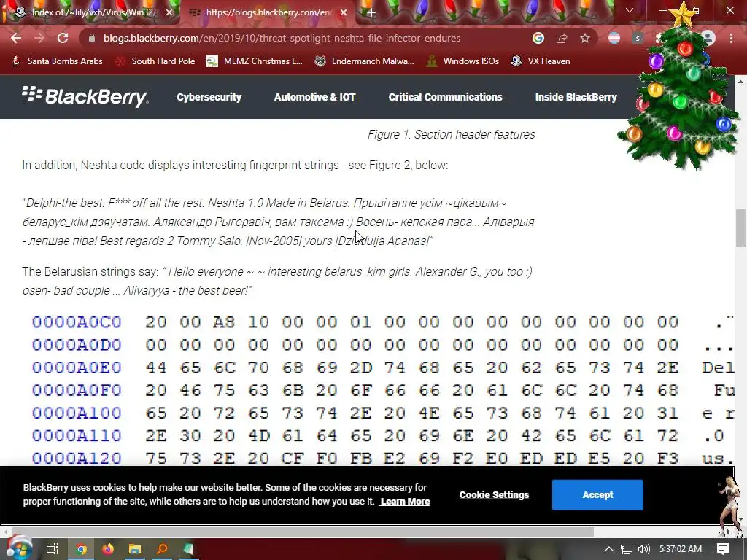Expand the tab search chevron
The width and height of the screenshot is (747, 560).
pos(630,10)
